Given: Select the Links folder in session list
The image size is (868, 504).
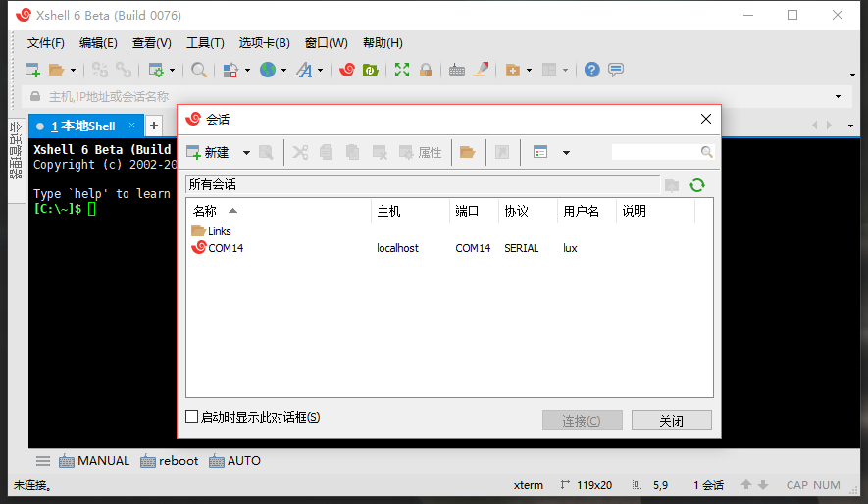Looking at the screenshot, I should click(212, 231).
